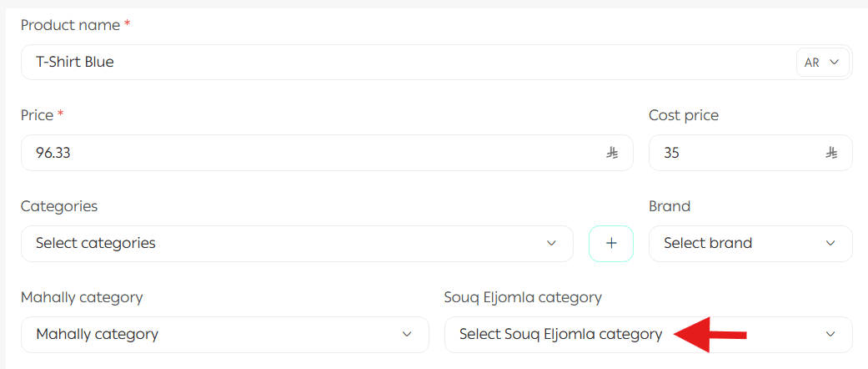The height and width of the screenshot is (369, 868).
Task: Focus the Cost price field showing 35
Action: [734, 153]
